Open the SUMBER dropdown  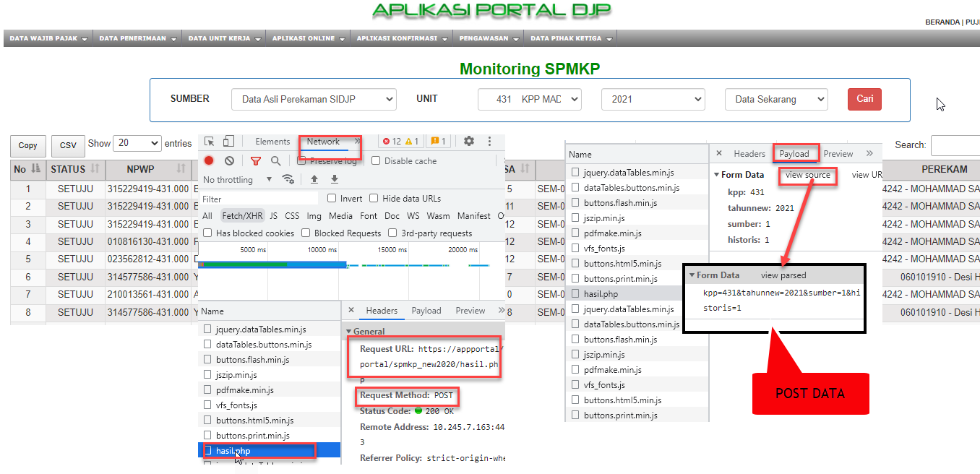[314, 100]
